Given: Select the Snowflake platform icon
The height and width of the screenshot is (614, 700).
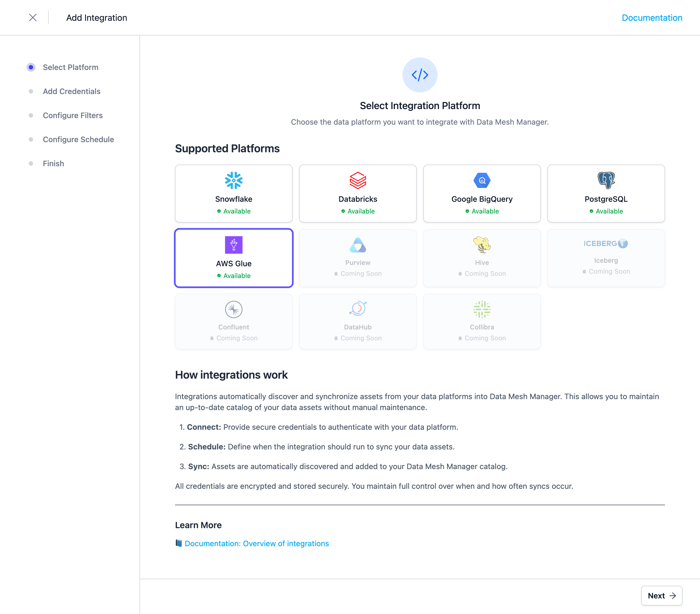Looking at the screenshot, I should (x=234, y=180).
